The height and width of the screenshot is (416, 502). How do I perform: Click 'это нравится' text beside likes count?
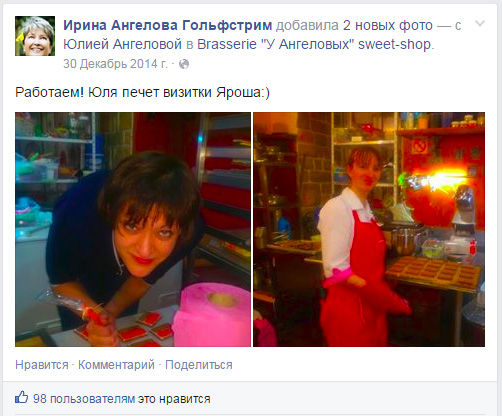(174, 399)
